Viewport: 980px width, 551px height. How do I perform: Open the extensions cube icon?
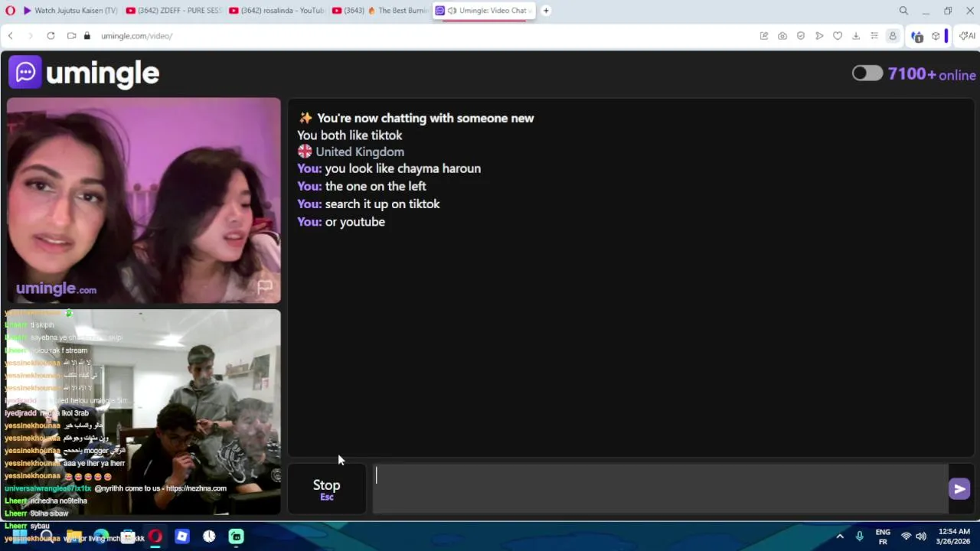tap(936, 36)
